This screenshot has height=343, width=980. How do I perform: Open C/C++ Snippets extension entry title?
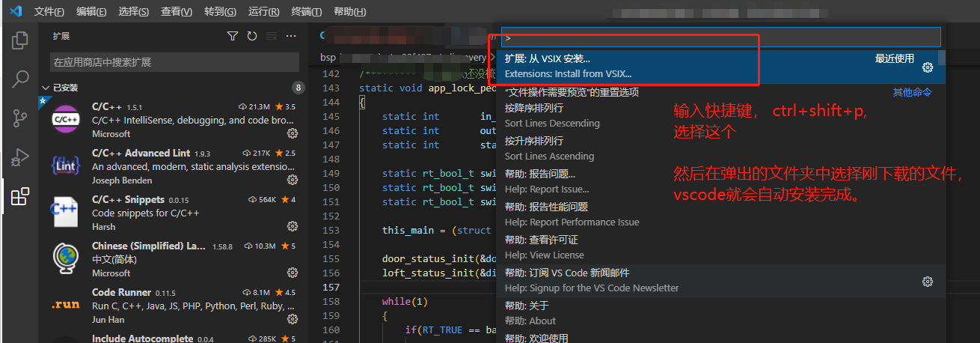(128, 199)
